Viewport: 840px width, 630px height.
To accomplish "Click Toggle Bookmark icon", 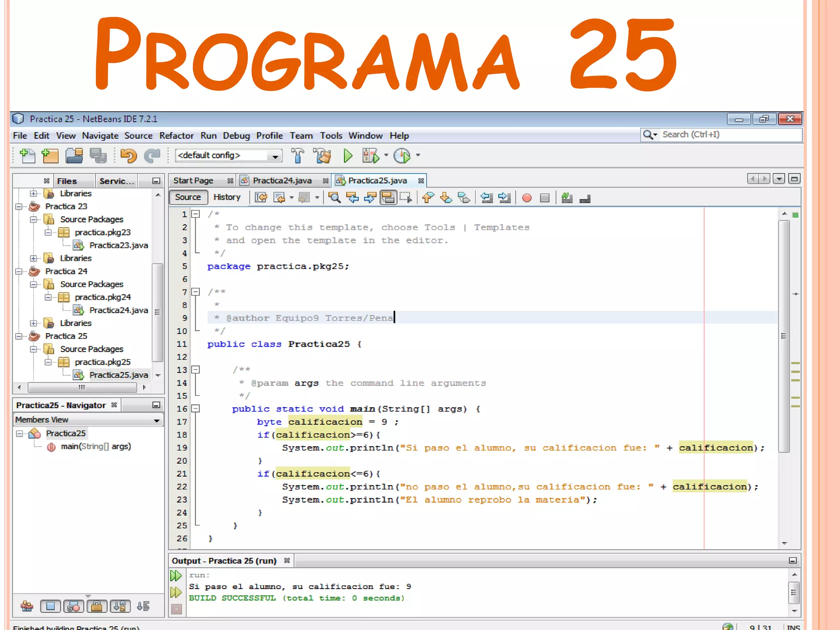I will [464, 198].
